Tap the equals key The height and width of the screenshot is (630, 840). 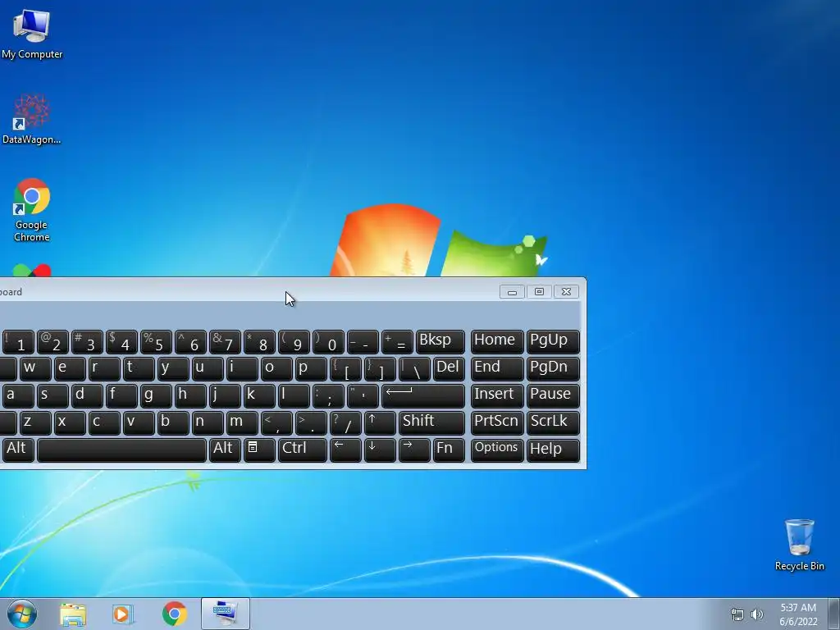point(397,342)
